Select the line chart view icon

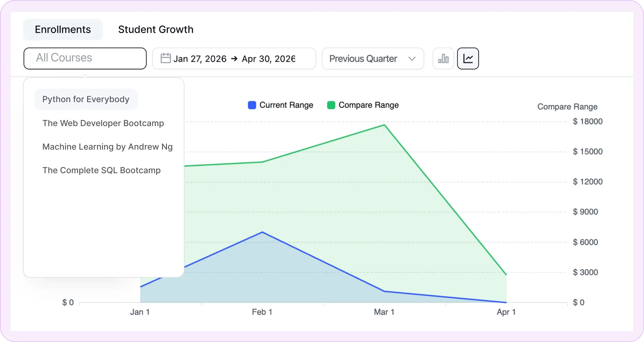point(468,58)
